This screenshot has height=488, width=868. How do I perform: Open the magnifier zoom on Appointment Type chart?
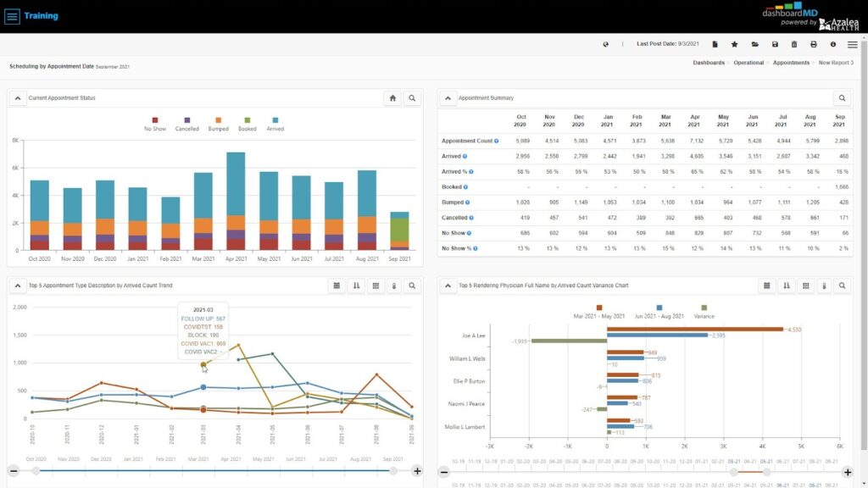click(x=411, y=286)
